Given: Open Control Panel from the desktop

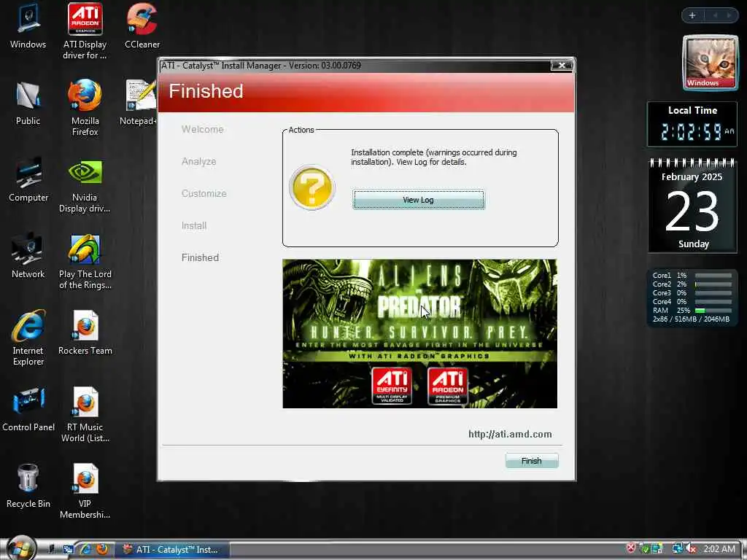Looking at the screenshot, I should point(28,410).
